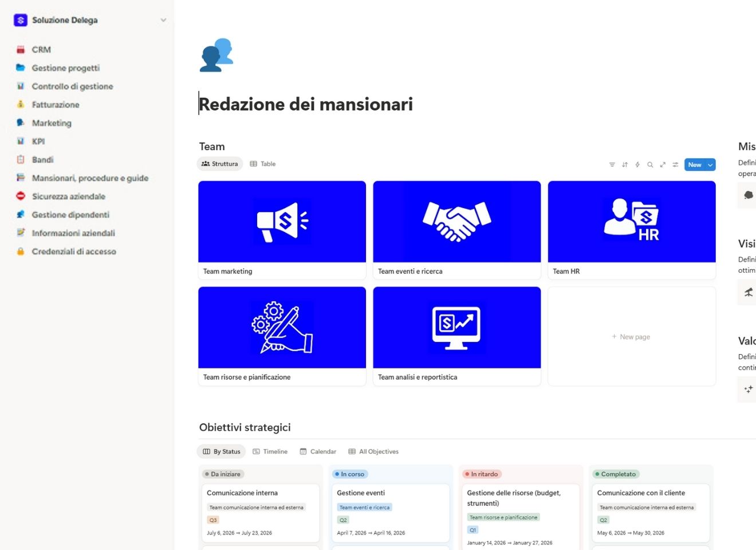Expand the All Objectives view option

pos(373,451)
